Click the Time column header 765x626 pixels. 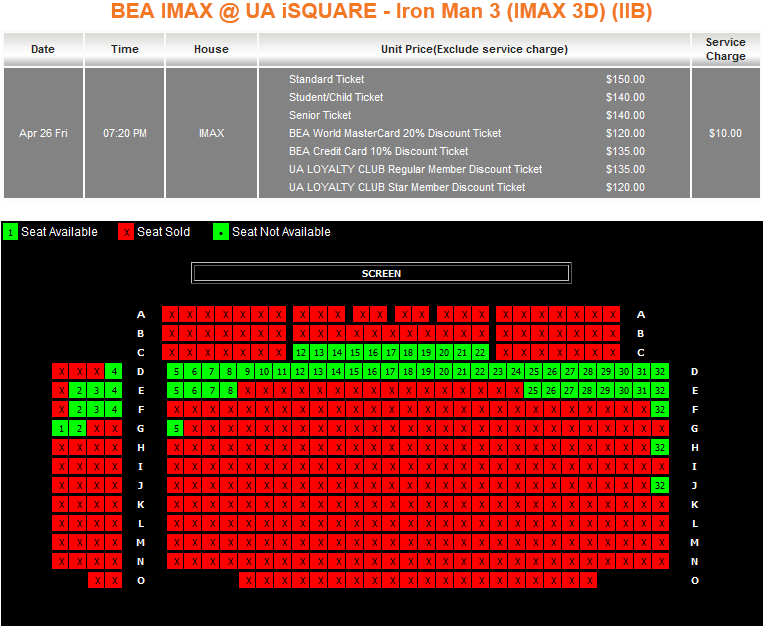pyautogui.click(x=124, y=49)
